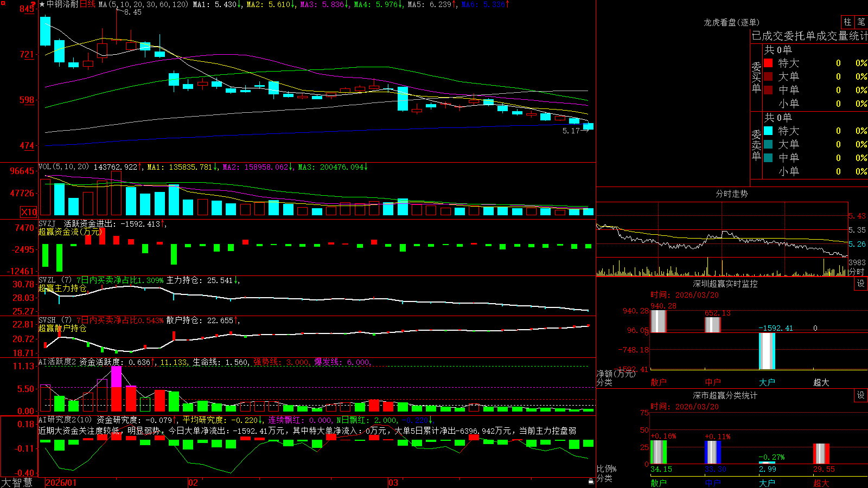Click the 委买单 section label
This screenshot has height=488, width=868.
pos(756,77)
